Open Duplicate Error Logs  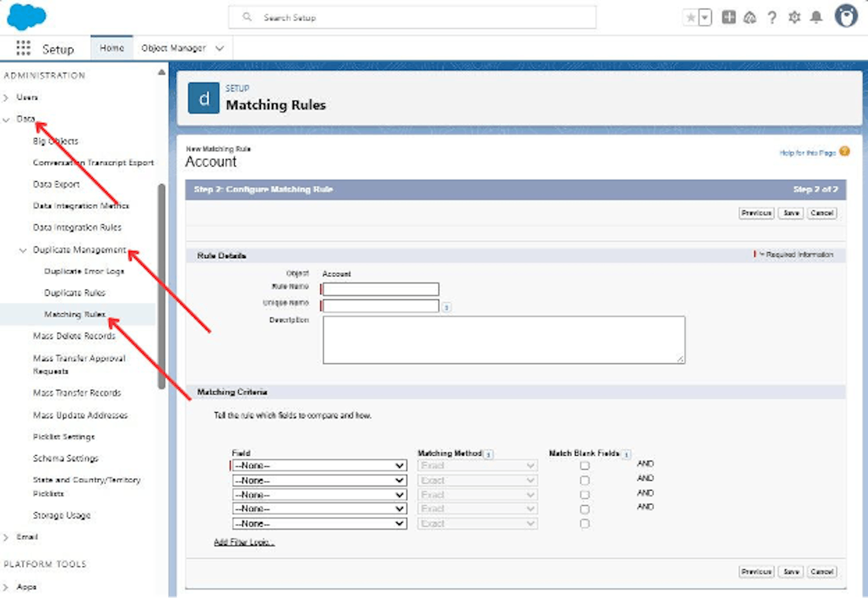coord(84,271)
